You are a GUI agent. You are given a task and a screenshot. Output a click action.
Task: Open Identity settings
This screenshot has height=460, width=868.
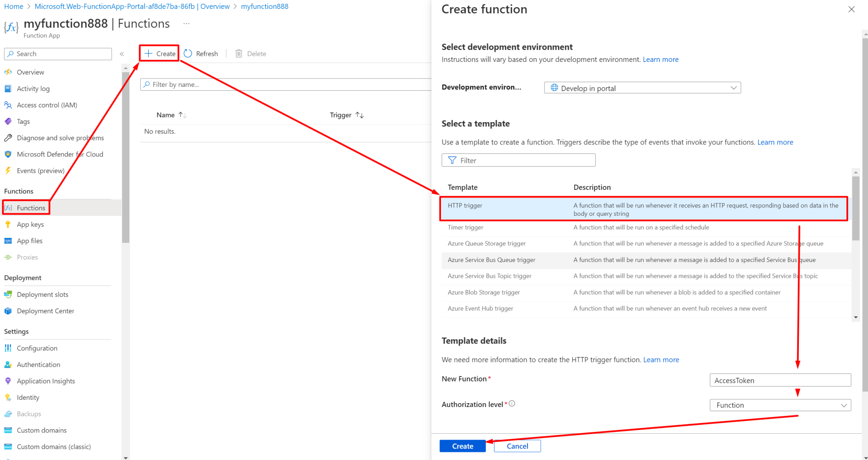pos(28,398)
